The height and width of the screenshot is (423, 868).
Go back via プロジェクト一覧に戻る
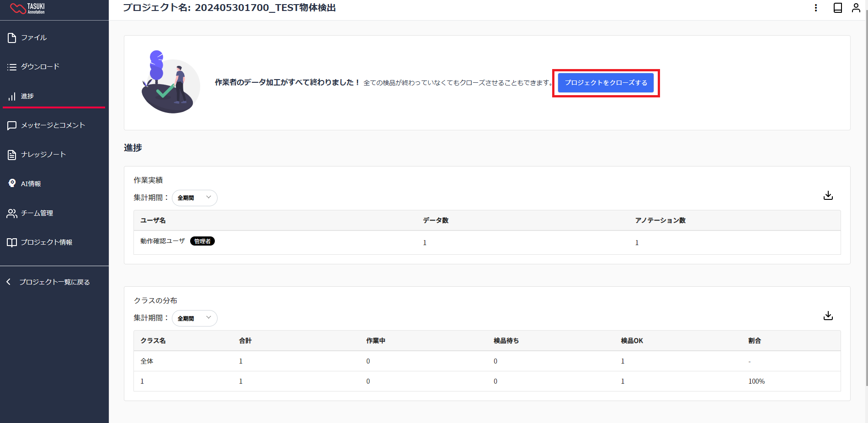pyautogui.click(x=54, y=282)
